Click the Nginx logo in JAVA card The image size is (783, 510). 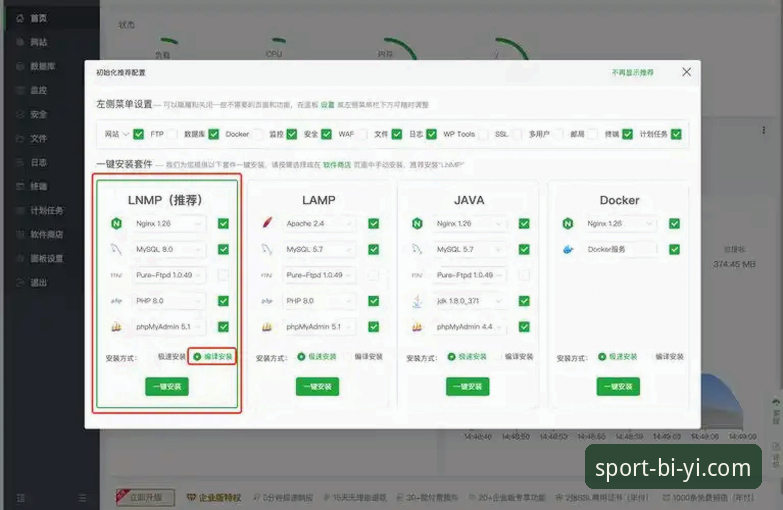[417, 223]
